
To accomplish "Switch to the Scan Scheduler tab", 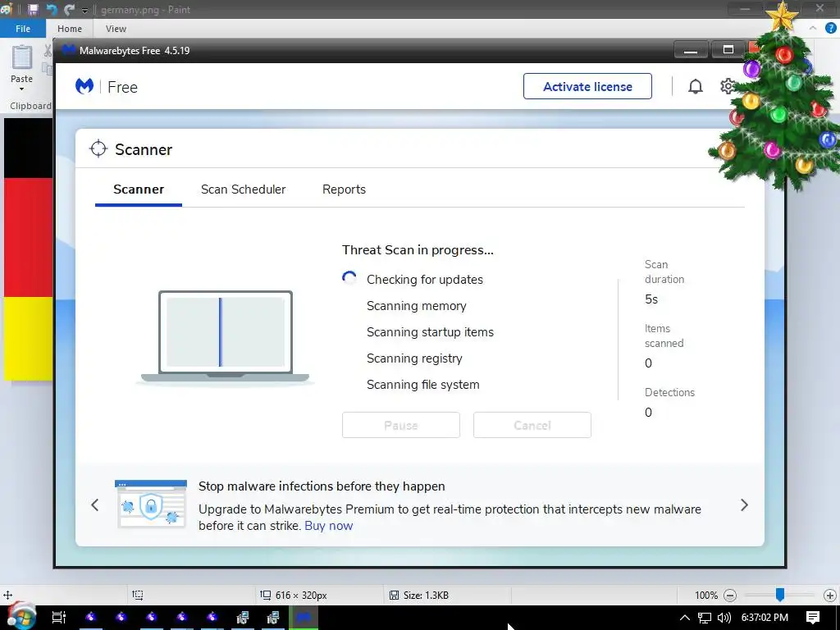I will (x=243, y=189).
